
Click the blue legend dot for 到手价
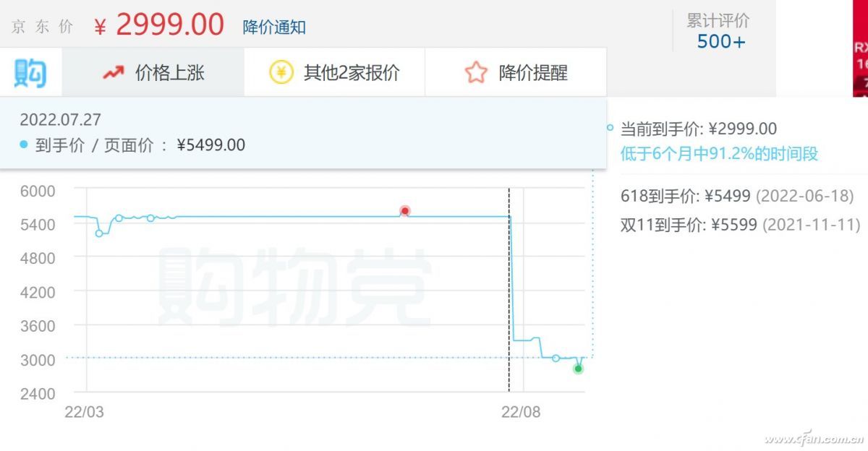click(22, 145)
